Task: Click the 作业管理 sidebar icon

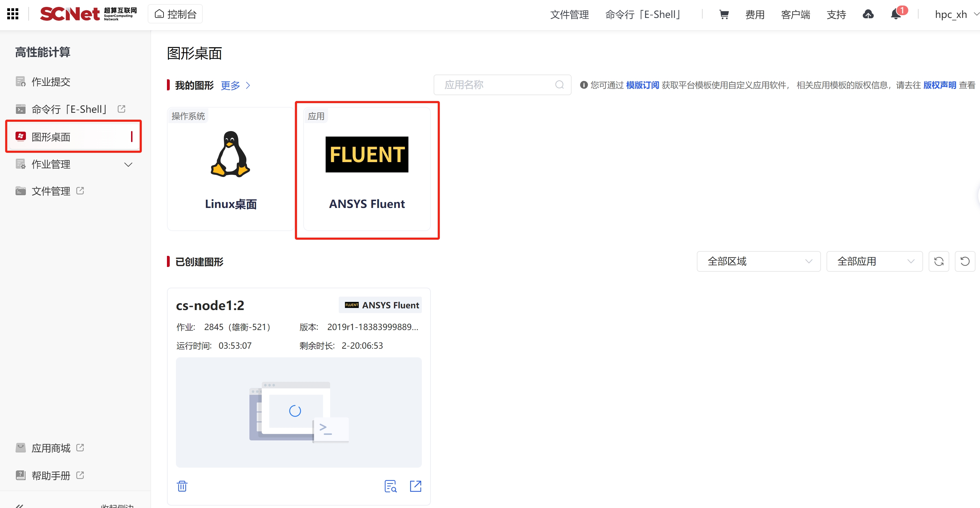Action: [x=21, y=164]
